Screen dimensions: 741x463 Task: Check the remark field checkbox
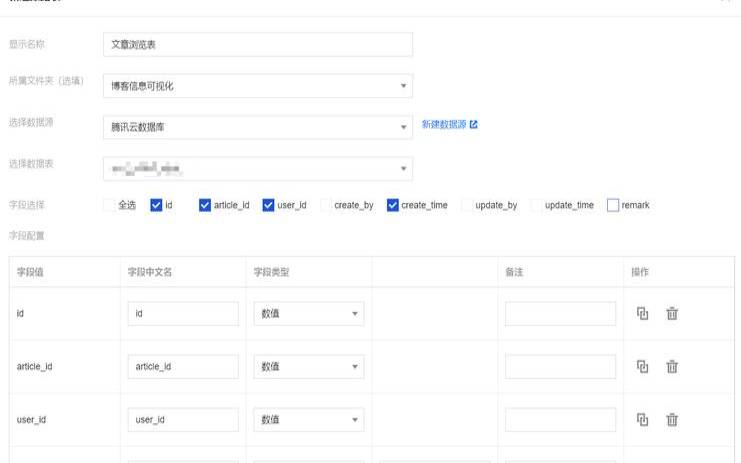[x=613, y=205]
